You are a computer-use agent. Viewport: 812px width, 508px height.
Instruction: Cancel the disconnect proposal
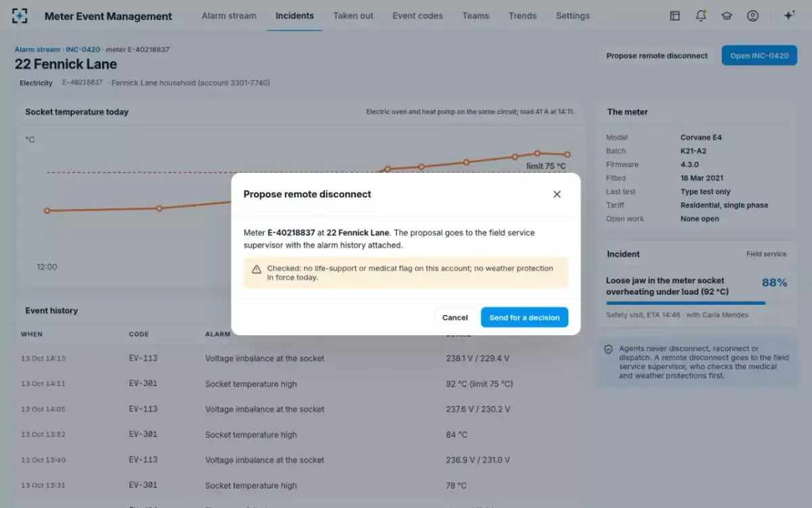point(455,317)
